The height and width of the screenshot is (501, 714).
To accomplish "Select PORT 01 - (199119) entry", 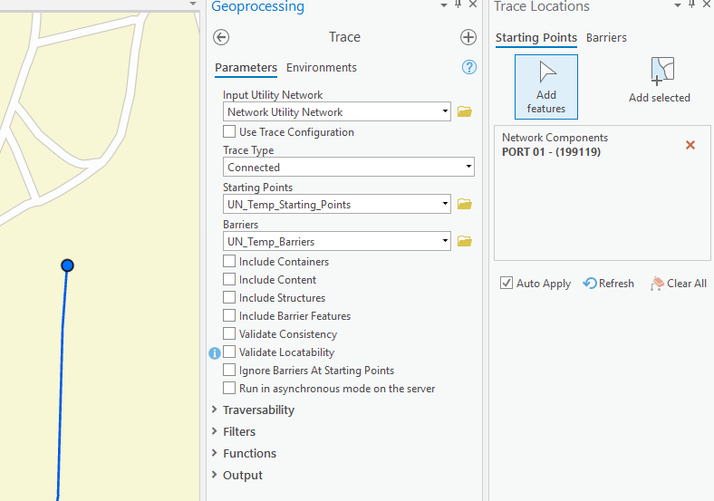I will [551, 152].
